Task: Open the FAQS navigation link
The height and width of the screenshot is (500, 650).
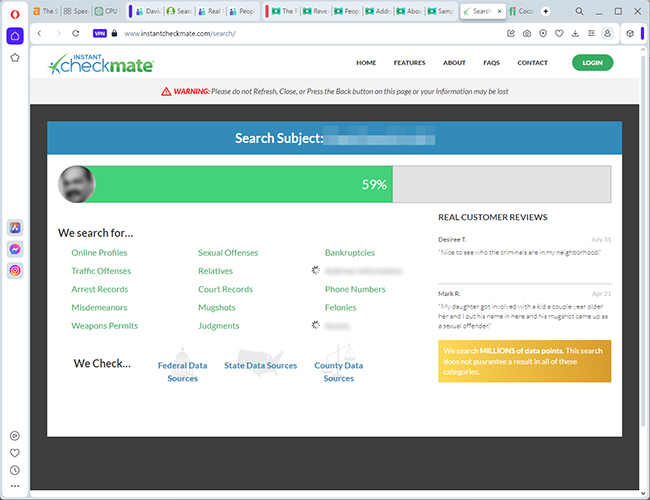Action: [x=492, y=63]
